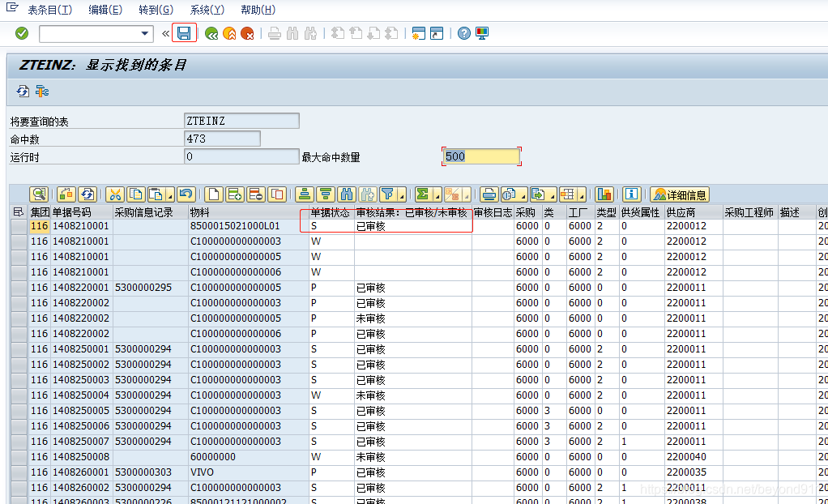Click the grid Details magnifier icon

click(x=39, y=194)
